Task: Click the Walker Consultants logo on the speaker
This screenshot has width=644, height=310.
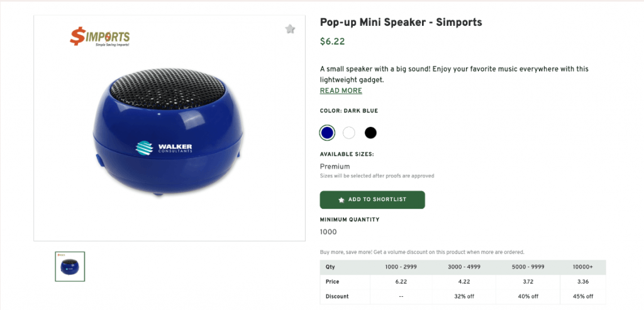Action: (x=164, y=148)
